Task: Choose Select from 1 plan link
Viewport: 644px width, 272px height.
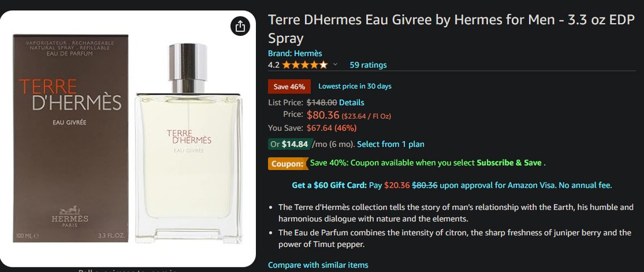Action: [391, 144]
